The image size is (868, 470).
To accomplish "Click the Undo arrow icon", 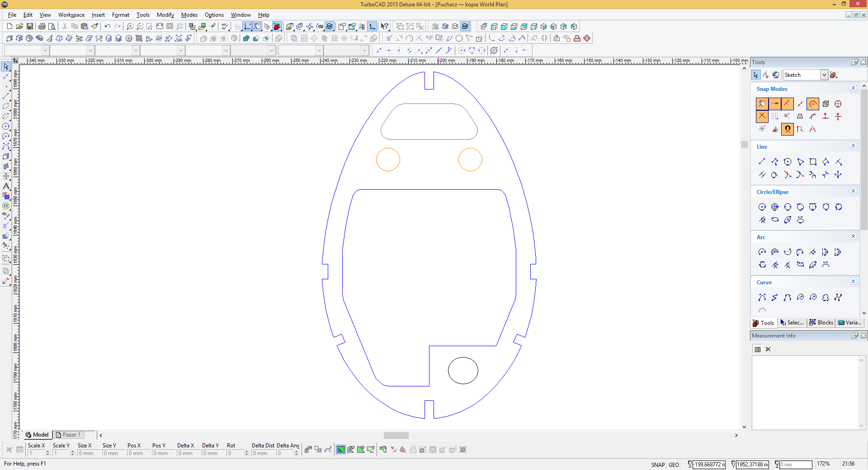I will [107, 27].
